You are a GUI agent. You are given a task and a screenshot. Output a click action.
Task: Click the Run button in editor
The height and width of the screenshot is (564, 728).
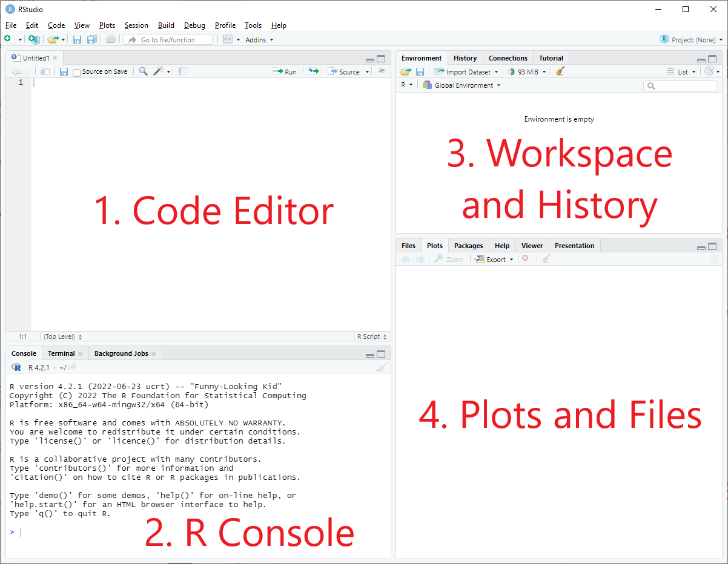(285, 71)
